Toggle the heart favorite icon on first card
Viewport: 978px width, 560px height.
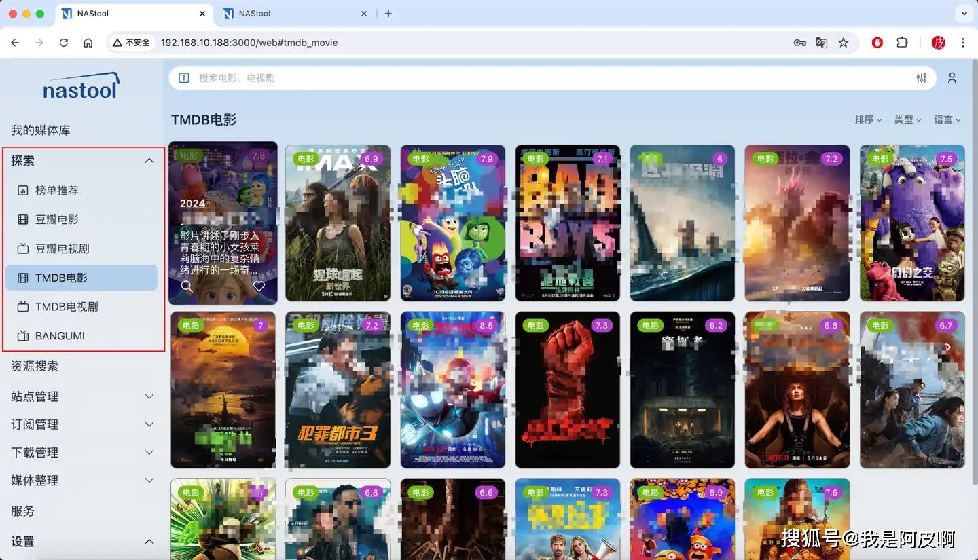(259, 286)
